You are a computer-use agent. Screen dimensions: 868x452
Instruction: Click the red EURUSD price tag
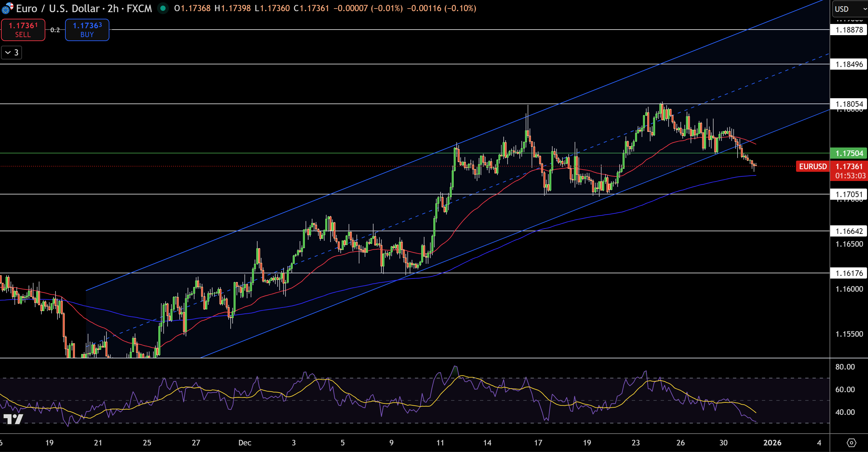(812, 167)
